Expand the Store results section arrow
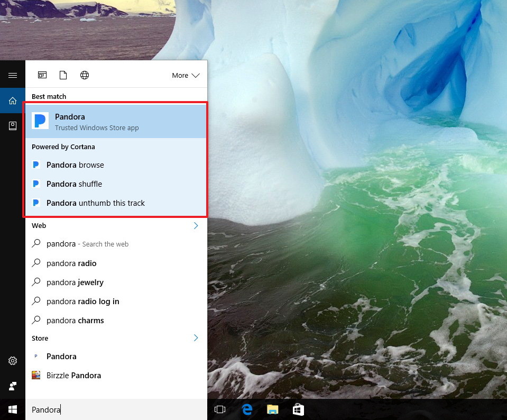Viewport: 507px width, 420px height. point(196,338)
